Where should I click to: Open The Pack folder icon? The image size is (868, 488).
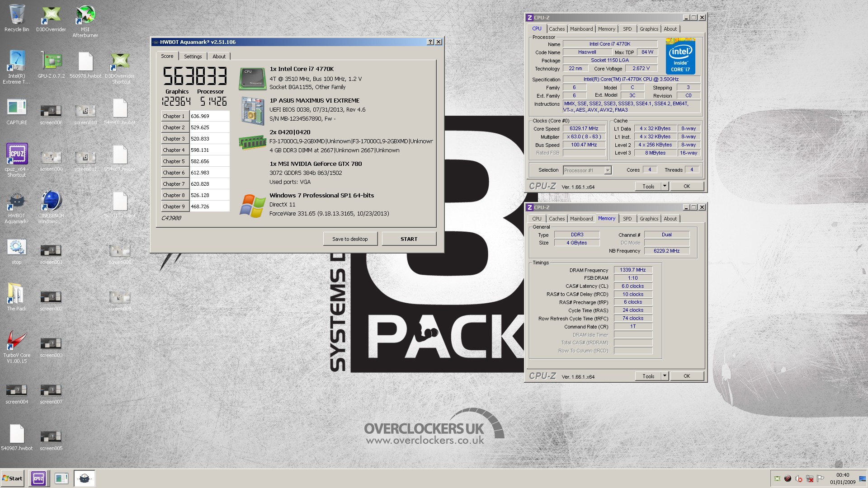click(x=17, y=297)
